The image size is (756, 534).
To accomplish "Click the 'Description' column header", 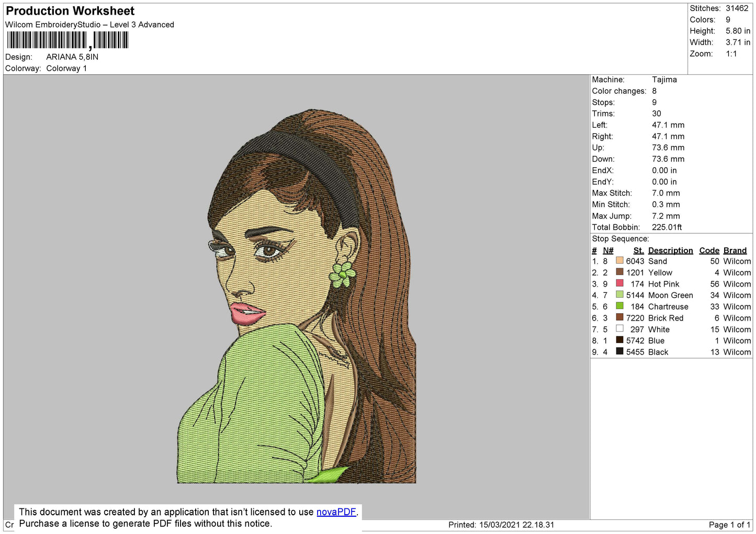I will [670, 251].
